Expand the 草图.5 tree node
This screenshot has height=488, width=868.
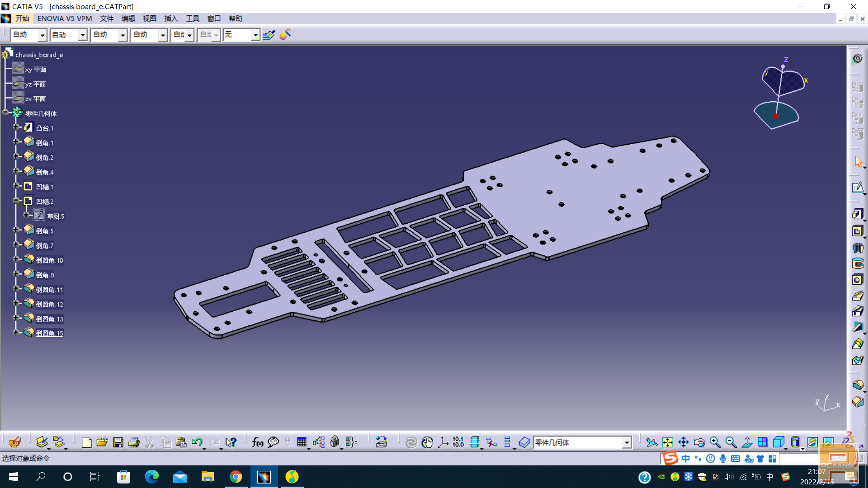pyautogui.click(x=27, y=215)
